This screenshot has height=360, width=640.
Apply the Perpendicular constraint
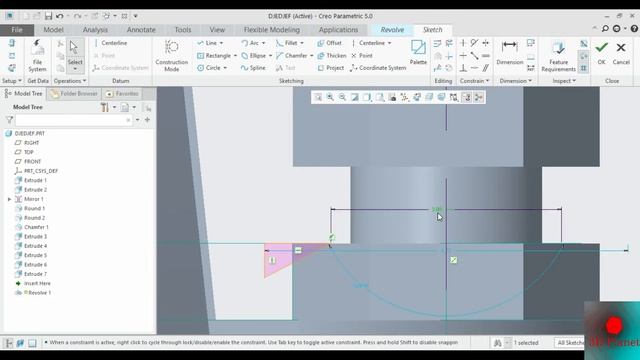click(x=463, y=68)
